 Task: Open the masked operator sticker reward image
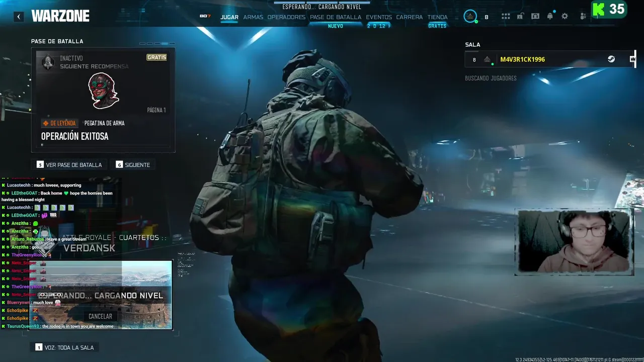coord(103,90)
